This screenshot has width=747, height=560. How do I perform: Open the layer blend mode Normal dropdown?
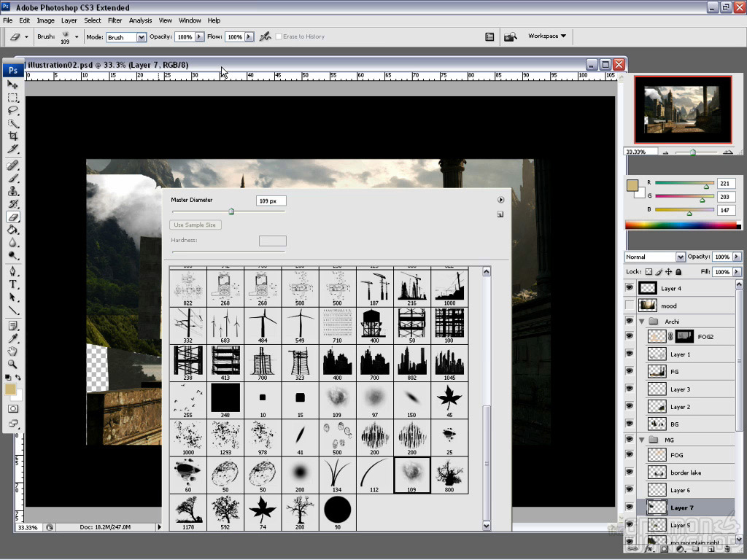[655, 257]
